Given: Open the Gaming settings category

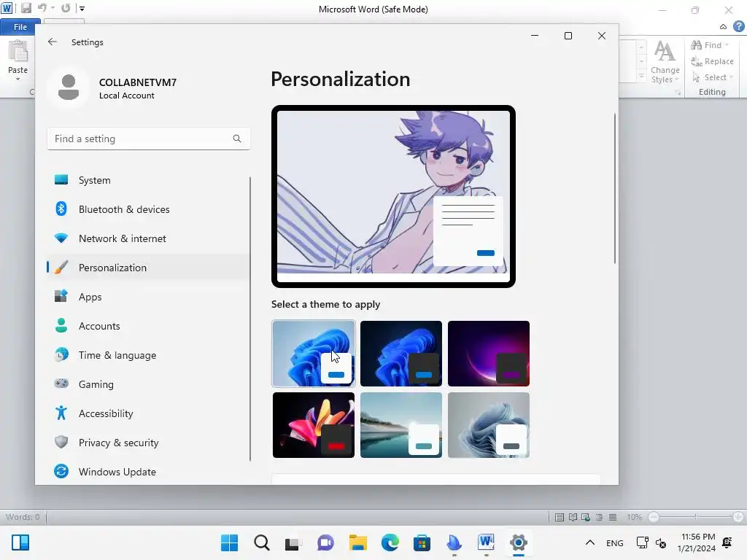Looking at the screenshot, I should tap(148, 384).
